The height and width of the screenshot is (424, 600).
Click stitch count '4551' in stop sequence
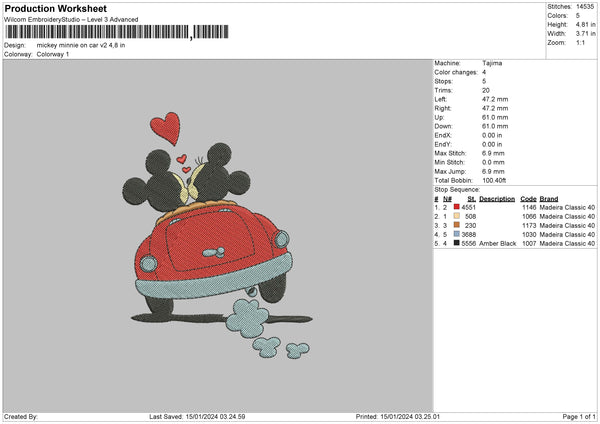coord(468,207)
